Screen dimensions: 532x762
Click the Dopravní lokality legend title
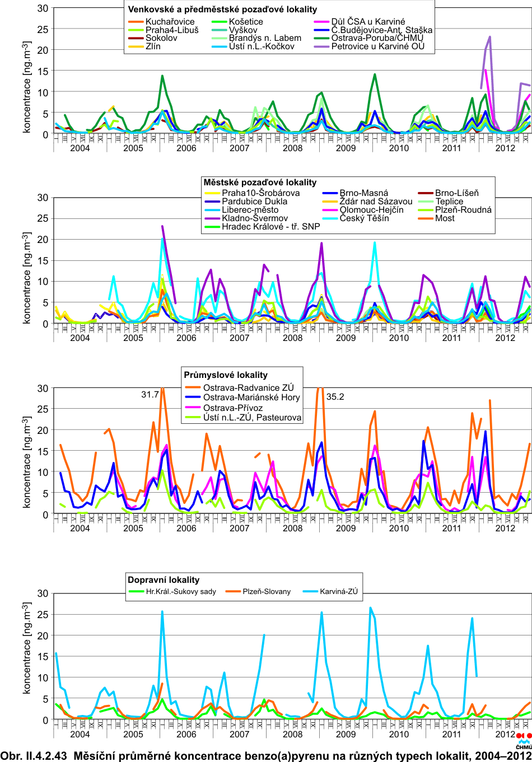164,580
